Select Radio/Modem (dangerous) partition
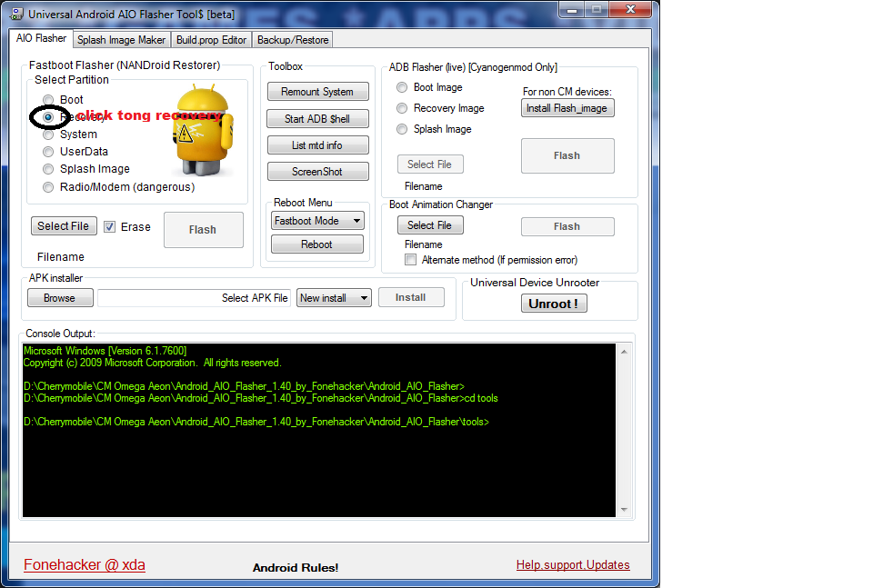 point(49,187)
